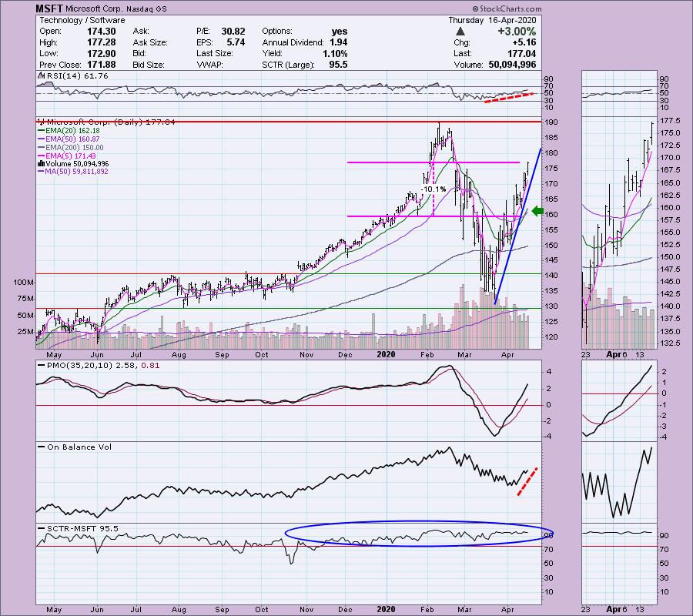The width and height of the screenshot is (693, 616).
Task: Select the EPS value 5.74
Action: point(236,42)
